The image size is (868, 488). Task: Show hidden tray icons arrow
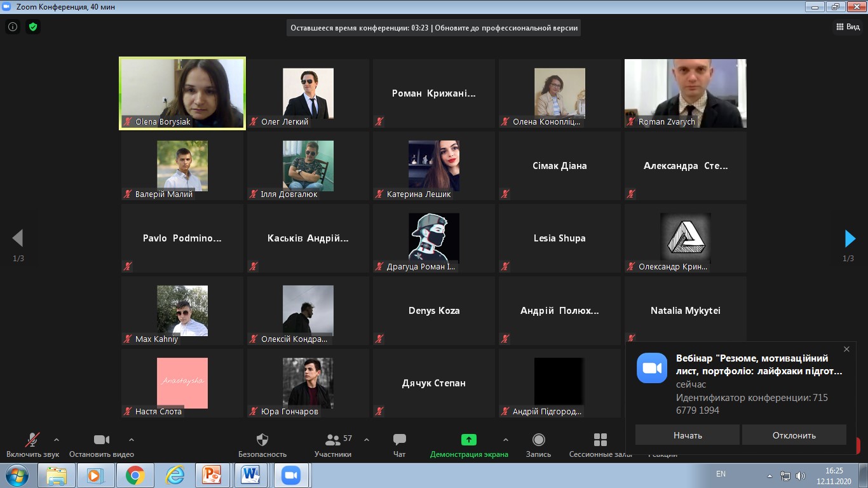(770, 475)
